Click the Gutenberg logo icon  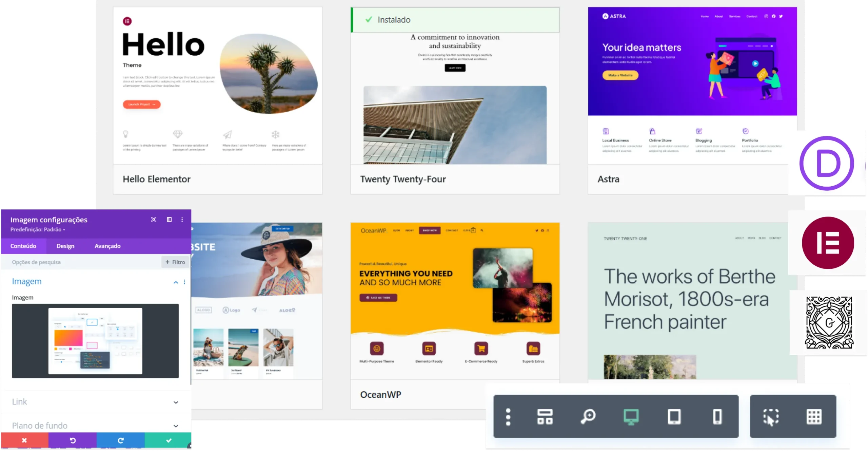pos(829,322)
